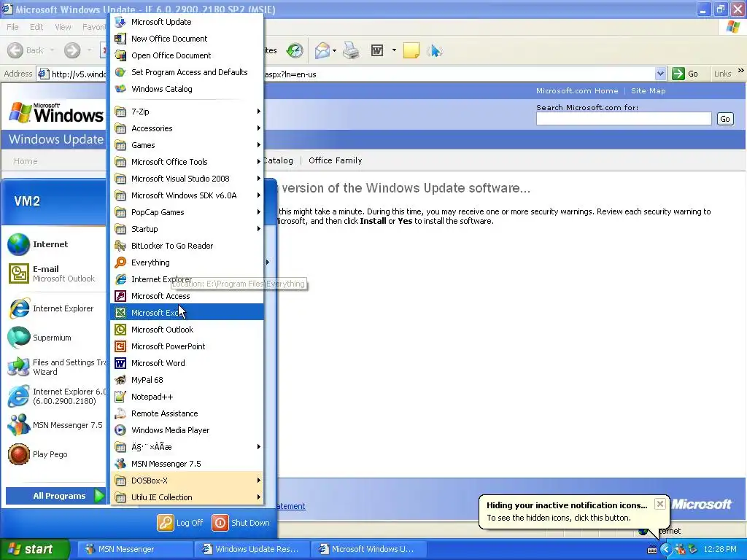Click the Microsoft.com Home link

(x=577, y=91)
